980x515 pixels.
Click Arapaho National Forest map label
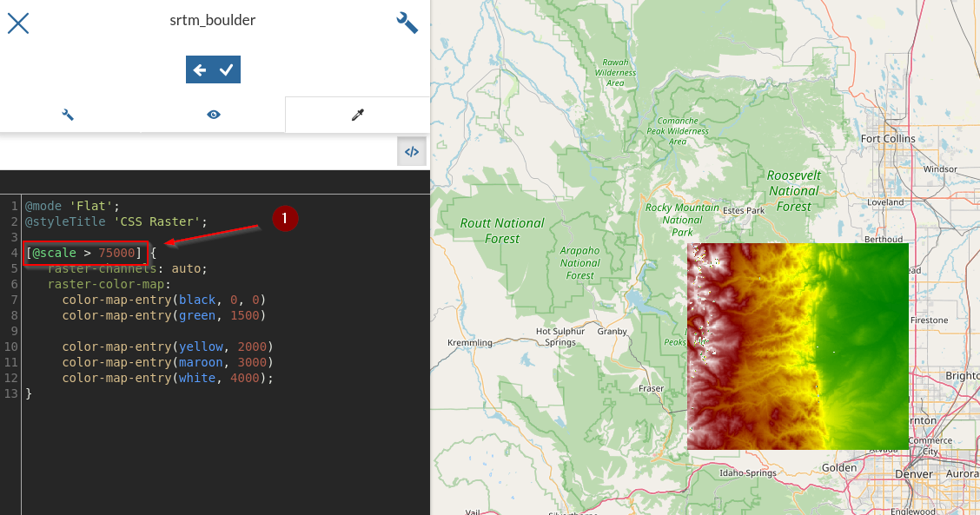580,262
